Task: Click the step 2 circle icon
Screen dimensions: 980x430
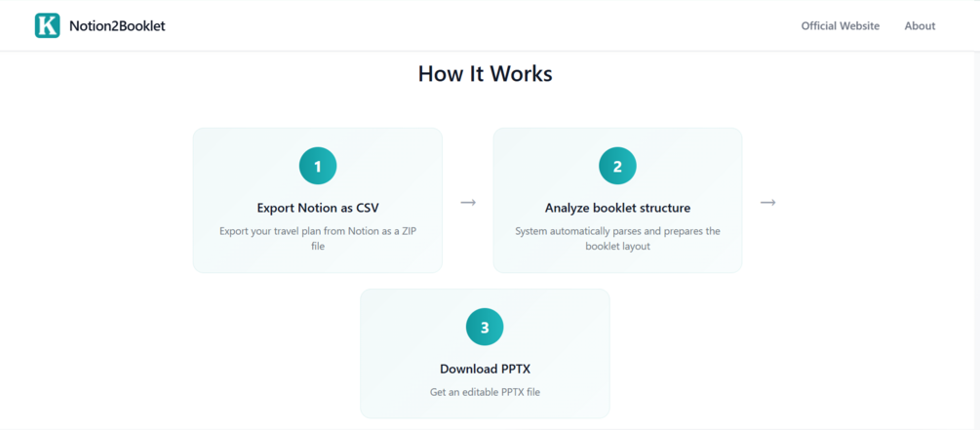Action: pos(617,167)
